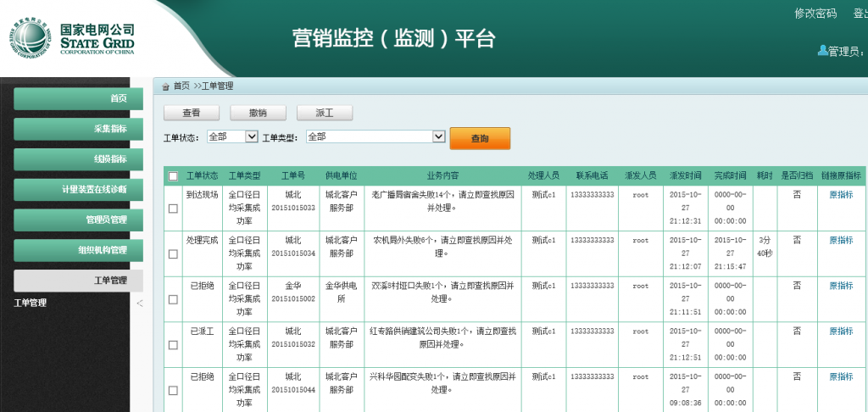Open 线损指标 in the sidebar
Viewport: 868px width, 412px height.
tap(78, 159)
